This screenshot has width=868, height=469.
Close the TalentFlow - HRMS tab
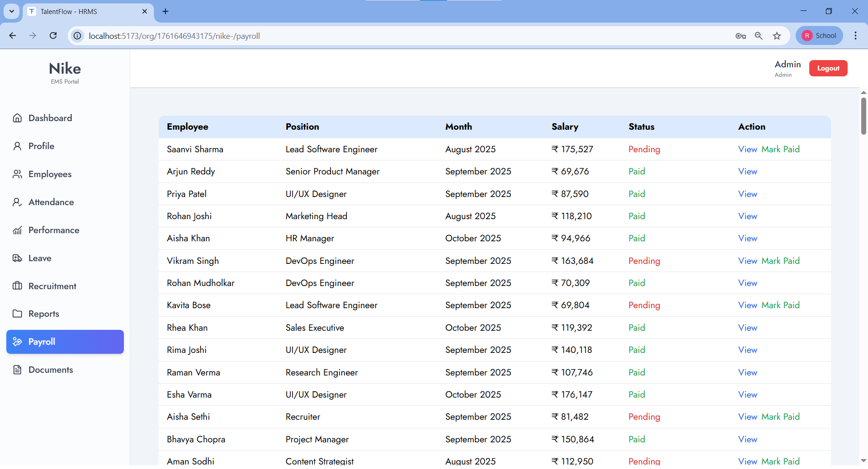click(145, 11)
